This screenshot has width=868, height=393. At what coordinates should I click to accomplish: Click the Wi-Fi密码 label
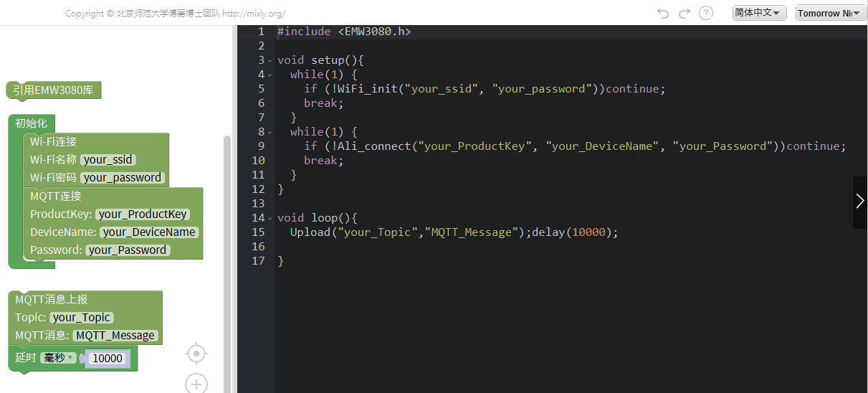point(53,178)
